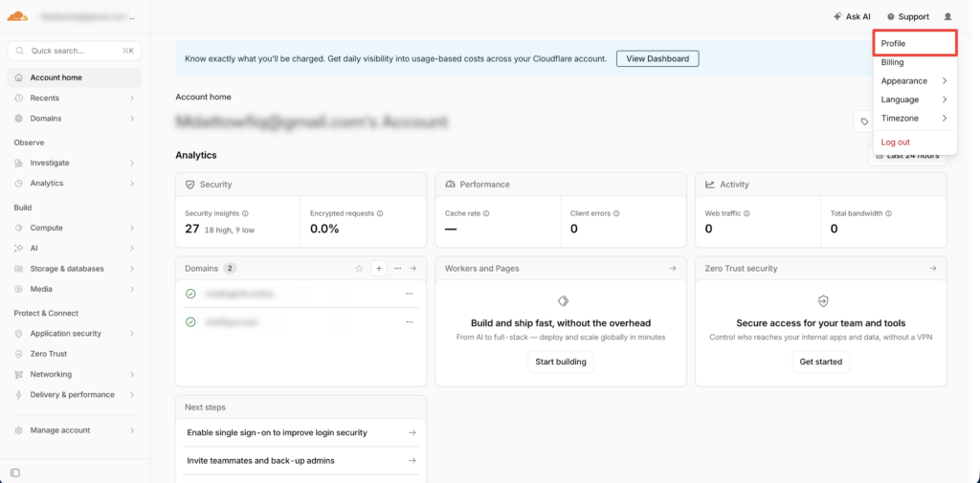The height and width of the screenshot is (483, 980).
Task: Open the Last 24 hours time selector
Action: pyautogui.click(x=907, y=156)
